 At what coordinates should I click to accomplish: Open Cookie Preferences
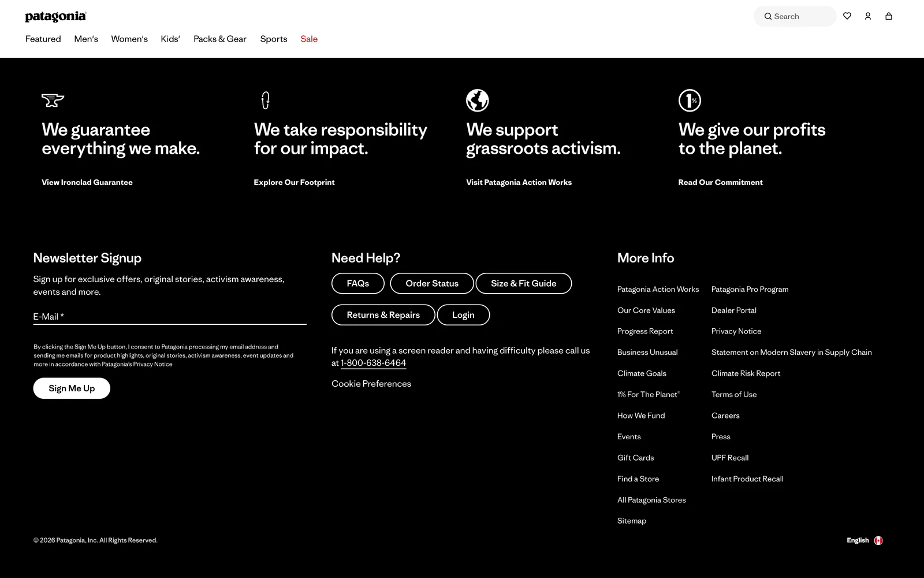[371, 384]
